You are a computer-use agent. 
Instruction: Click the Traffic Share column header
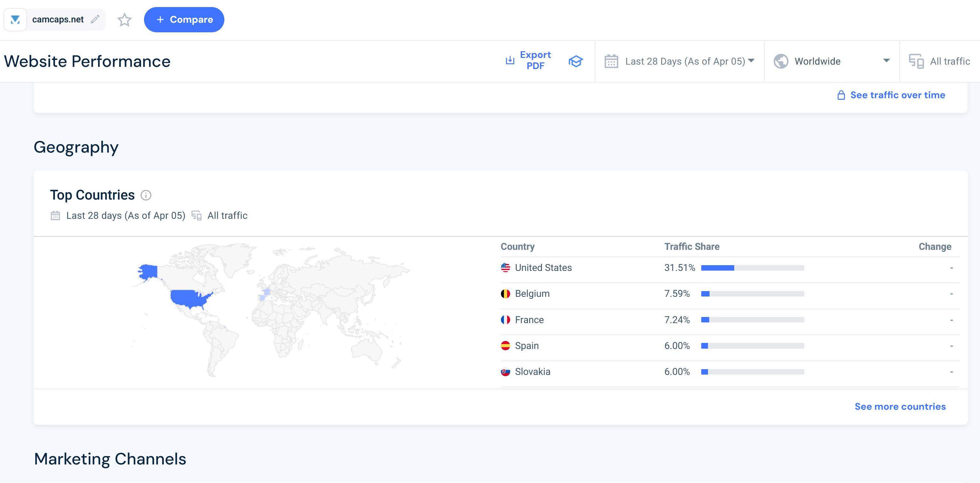coord(692,246)
